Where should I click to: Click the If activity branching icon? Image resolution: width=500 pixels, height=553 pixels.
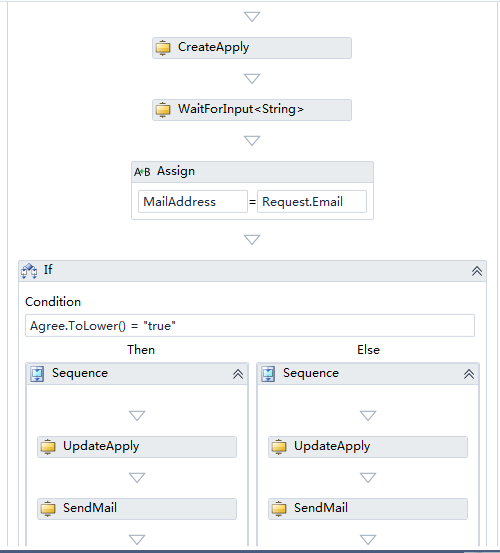29,271
